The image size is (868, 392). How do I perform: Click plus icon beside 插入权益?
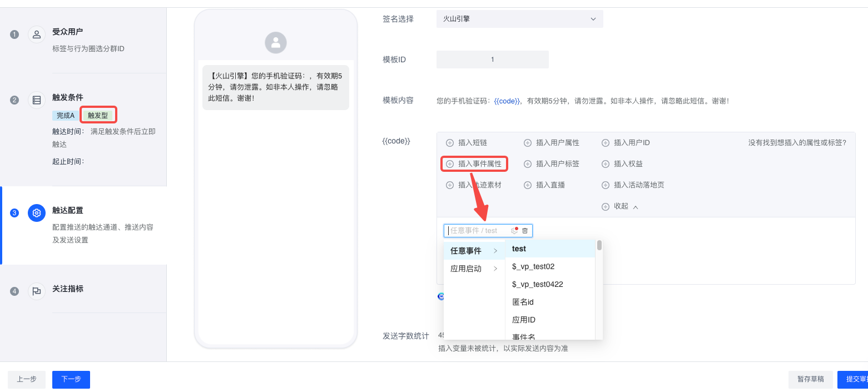pyautogui.click(x=606, y=164)
